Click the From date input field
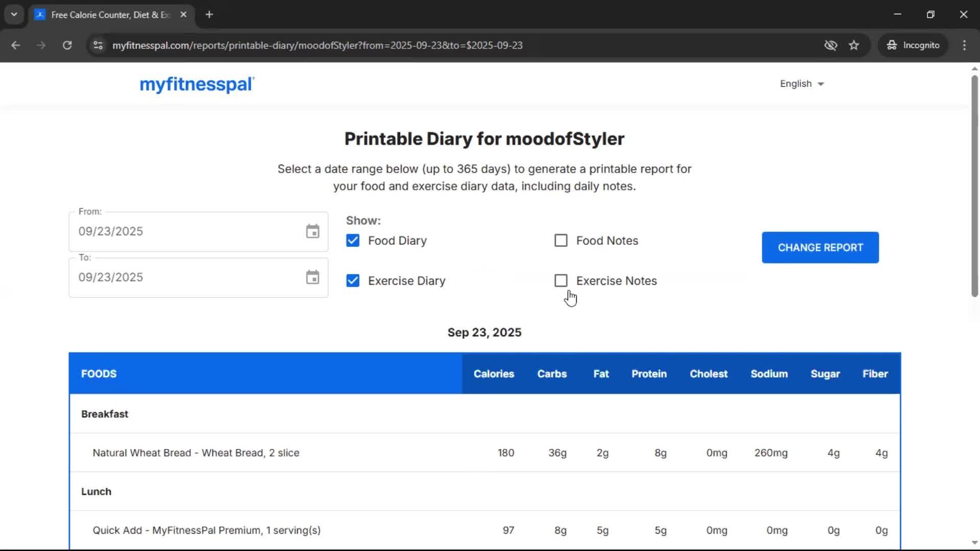 198,231
